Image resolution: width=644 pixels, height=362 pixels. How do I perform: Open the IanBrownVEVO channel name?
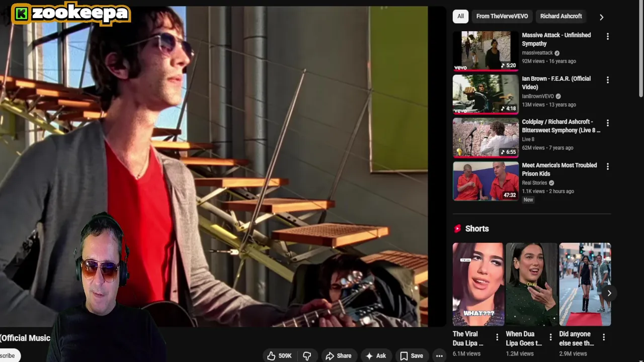point(538,96)
